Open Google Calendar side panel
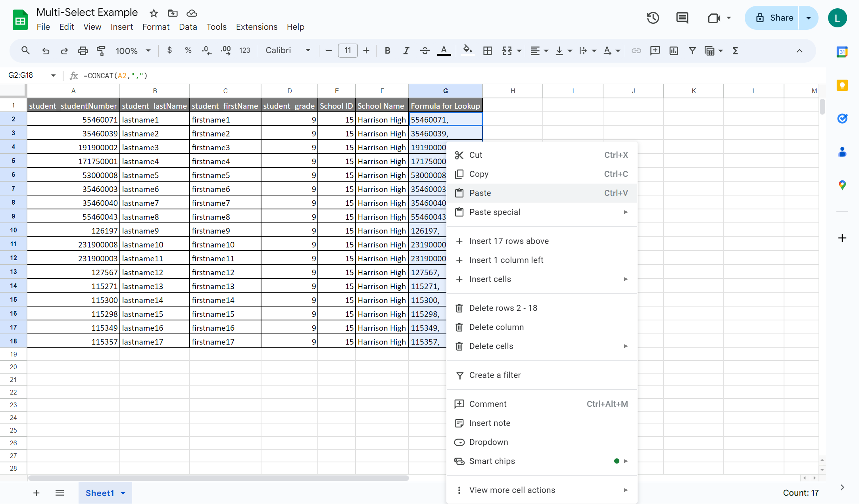859x504 pixels. tap(842, 52)
